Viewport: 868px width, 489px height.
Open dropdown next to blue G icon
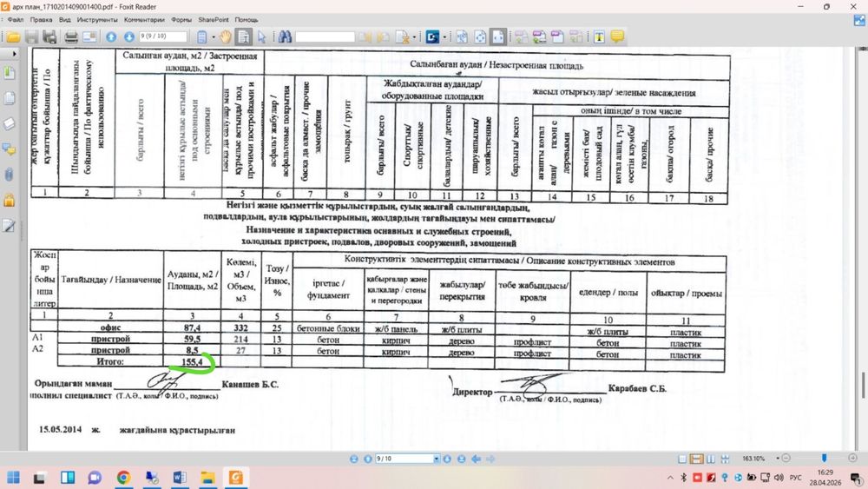pyautogui.click(x=444, y=37)
